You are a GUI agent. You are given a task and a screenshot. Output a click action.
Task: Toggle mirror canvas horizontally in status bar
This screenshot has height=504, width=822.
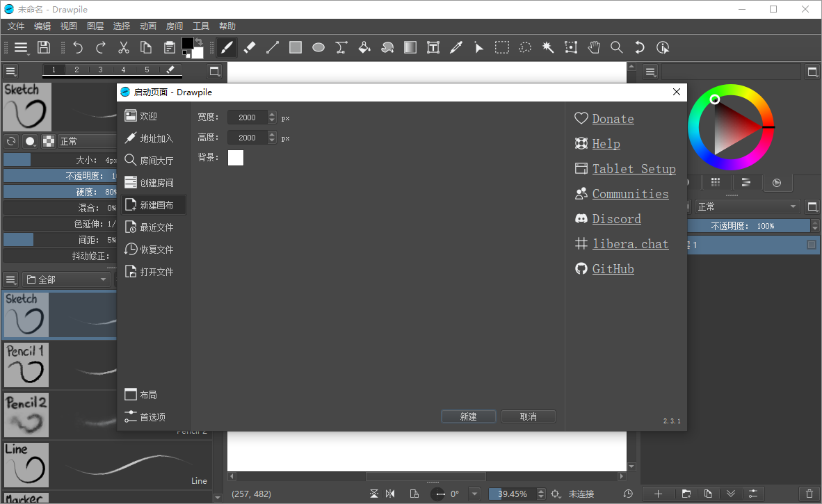[x=390, y=494]
